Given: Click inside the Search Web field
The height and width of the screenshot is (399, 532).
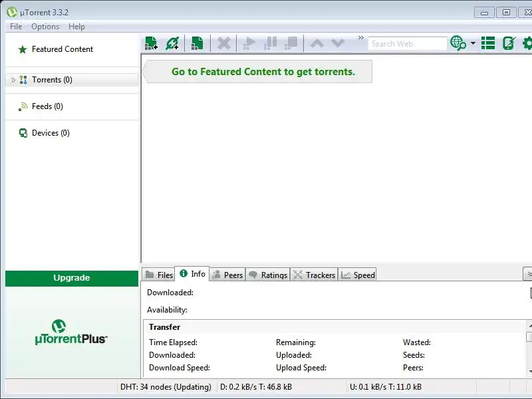Looking at the screenshot, I should tap(407, 44).
